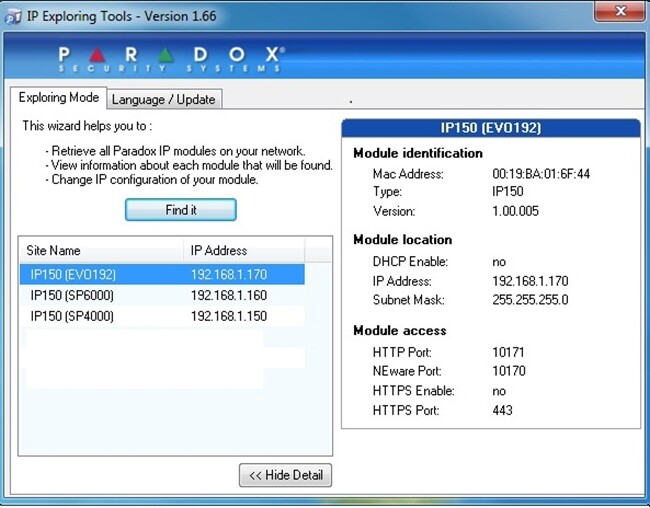Click the Paradox Security Systems logo
650x508 pixels.
tap(170, 59)
